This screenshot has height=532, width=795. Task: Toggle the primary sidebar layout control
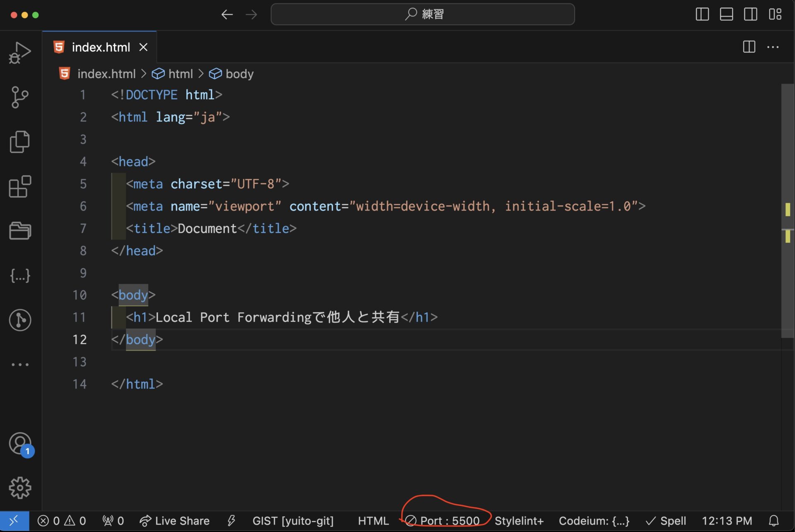point(702,14)
